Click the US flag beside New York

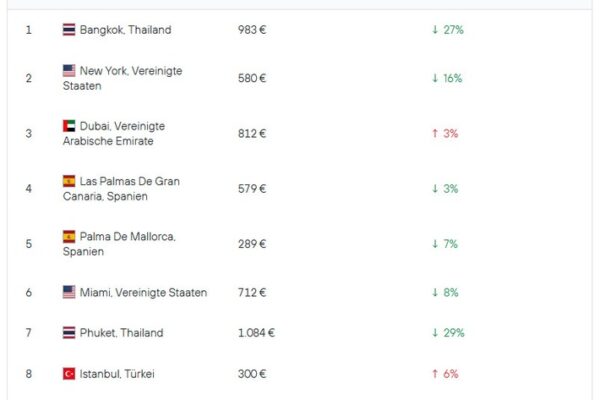[69, 71]
